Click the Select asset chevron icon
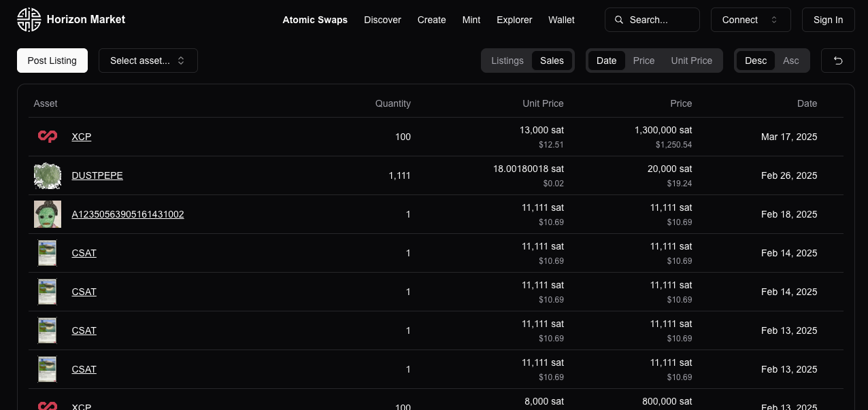The image size is (868, 410). [181, 61]
